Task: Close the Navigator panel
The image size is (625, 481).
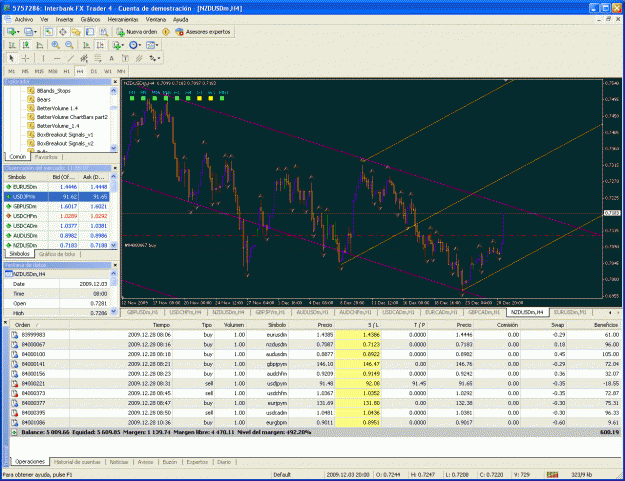Action: point(115,82)
